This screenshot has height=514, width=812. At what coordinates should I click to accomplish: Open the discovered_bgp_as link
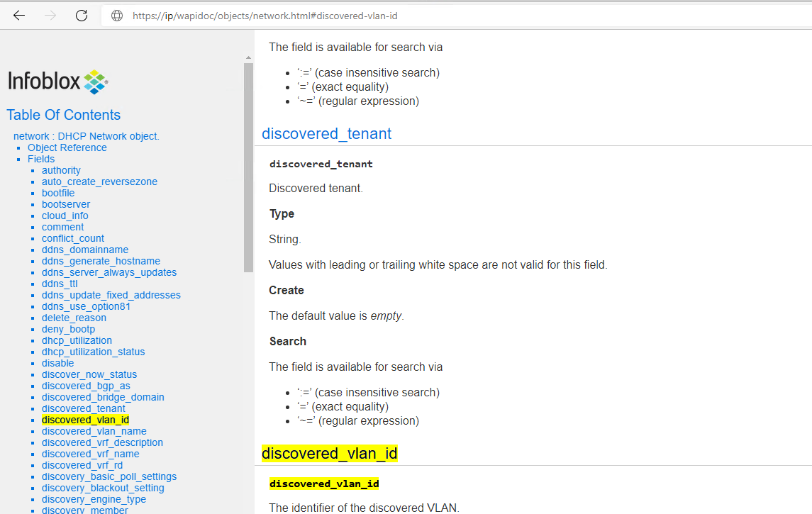(x=86, y=386)
